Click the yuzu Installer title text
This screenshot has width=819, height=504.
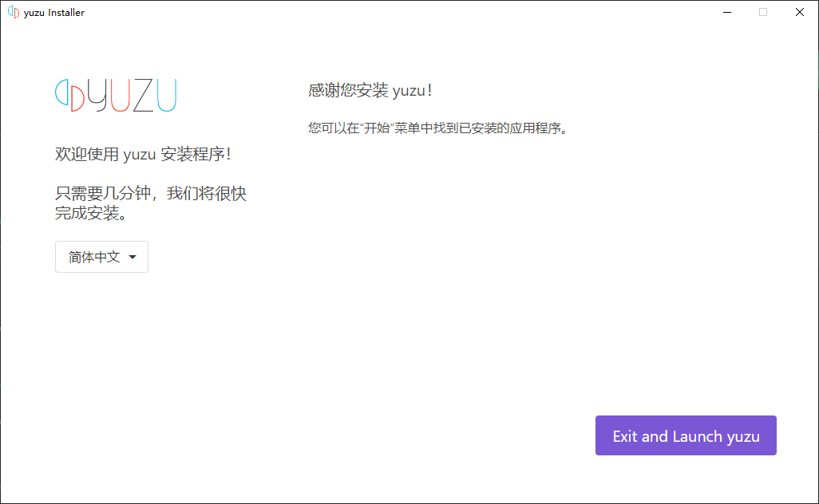pos(53,13)
